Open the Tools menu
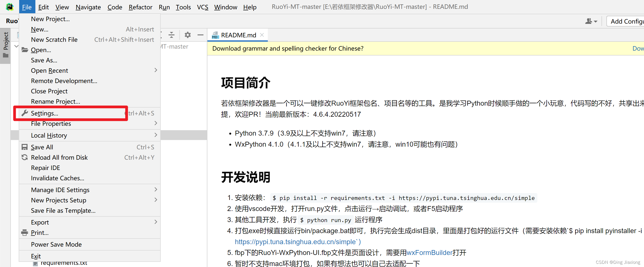This screenshot has width=644, height=267. pyautogui.click(x=183, y=7)
